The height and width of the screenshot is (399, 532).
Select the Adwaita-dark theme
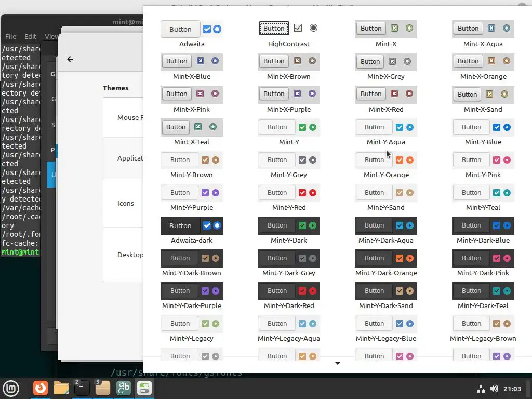pyautogui.click(x=192, y=230)
